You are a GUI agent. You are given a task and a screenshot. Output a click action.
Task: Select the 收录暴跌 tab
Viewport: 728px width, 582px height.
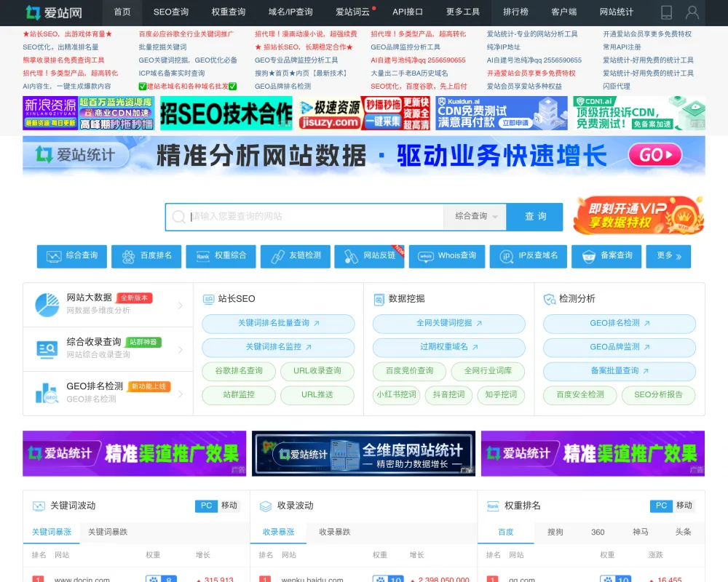click(x=335, y=533)
